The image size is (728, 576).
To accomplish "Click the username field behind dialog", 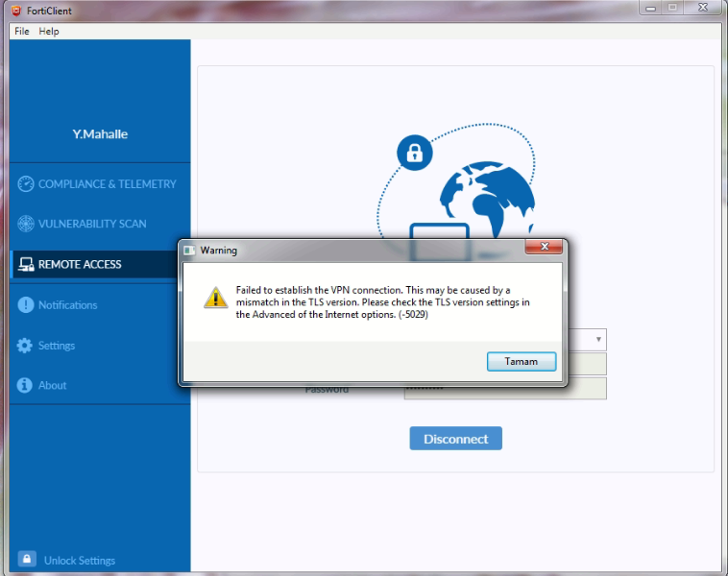I will pyautogui.click(x=587, y=364).
